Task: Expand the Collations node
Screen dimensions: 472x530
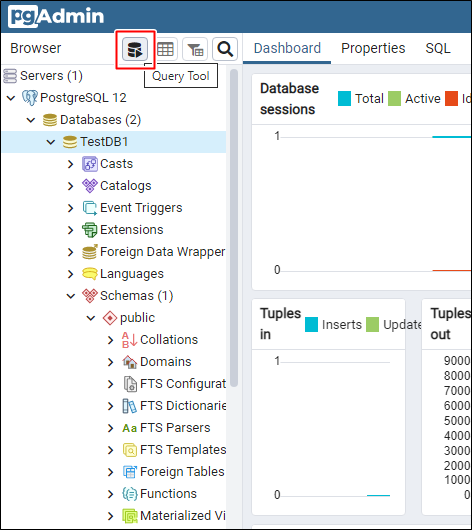Action: coord(110,340)
